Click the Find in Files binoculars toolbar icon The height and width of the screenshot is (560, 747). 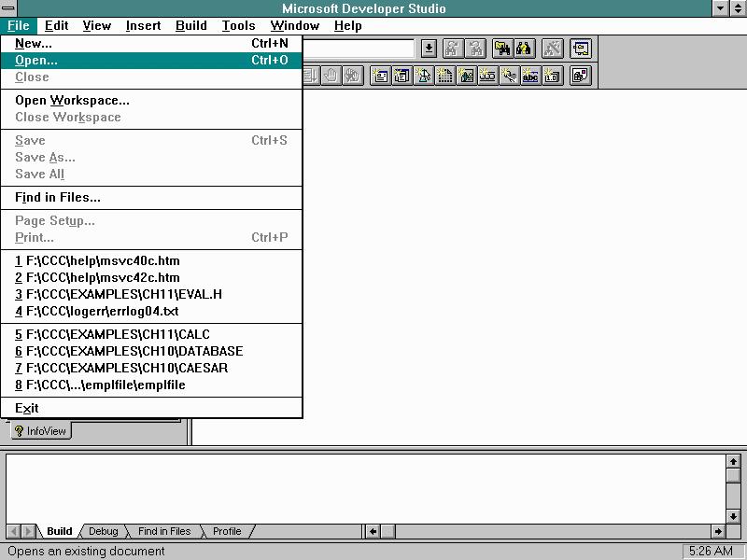(x=502, y=49)
